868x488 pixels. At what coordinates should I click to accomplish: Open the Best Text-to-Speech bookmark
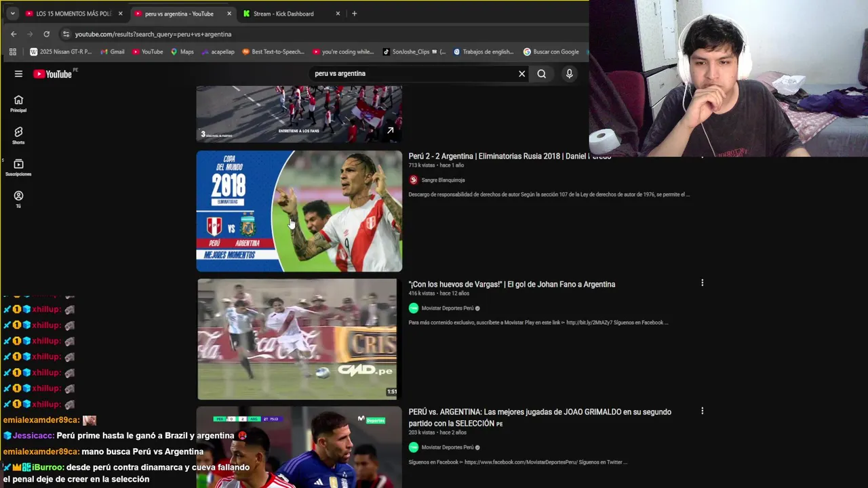(273, 52)
